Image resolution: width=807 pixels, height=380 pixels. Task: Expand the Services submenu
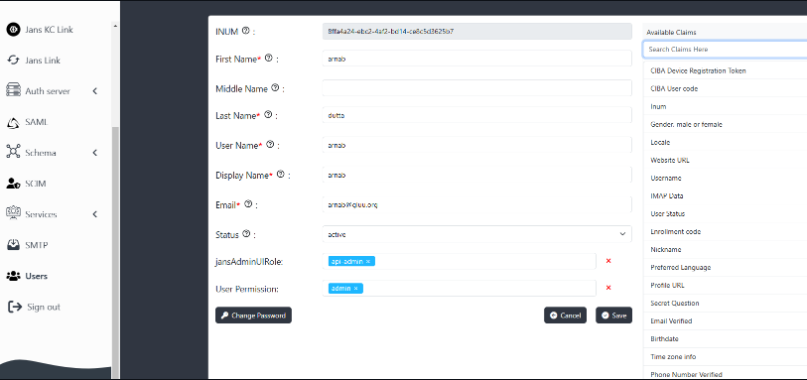click(95, 214)
